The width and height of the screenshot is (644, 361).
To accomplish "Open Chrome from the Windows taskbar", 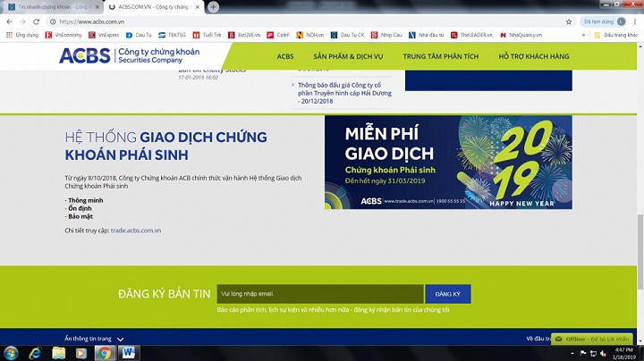I will click(103, 353).
